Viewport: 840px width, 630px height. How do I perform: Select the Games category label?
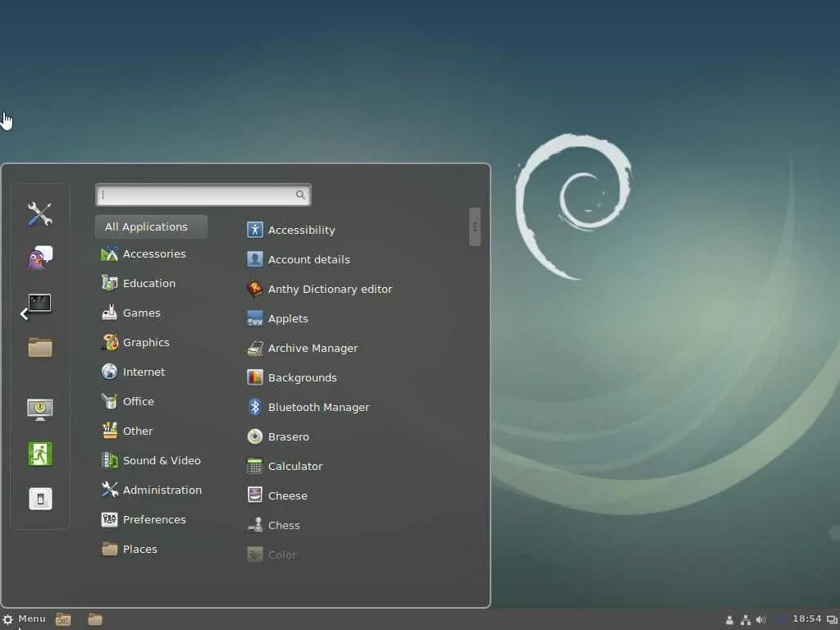141,313
